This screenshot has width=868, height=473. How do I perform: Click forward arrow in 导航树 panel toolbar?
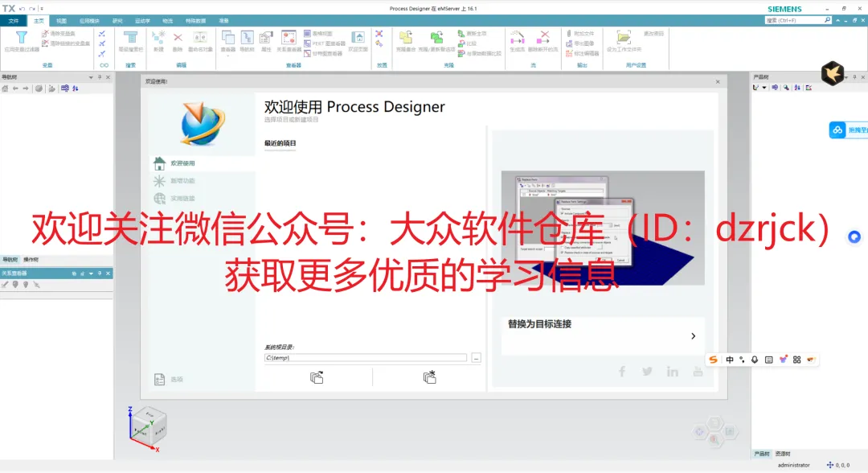tap(26, 88)
